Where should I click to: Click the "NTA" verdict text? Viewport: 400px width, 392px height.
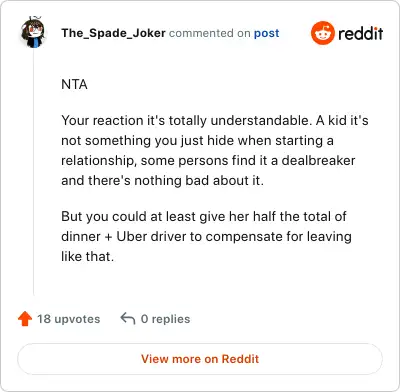pyautogui.click(x=74, y=85)
